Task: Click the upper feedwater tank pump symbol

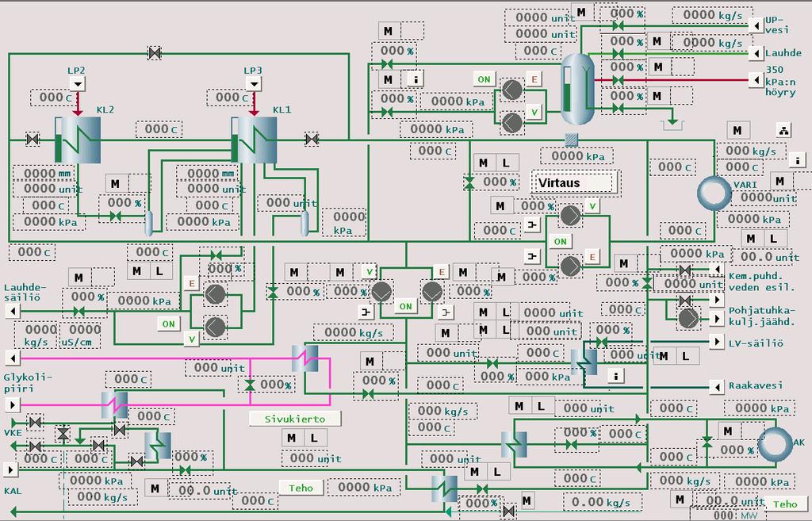Action: [512, 90]
